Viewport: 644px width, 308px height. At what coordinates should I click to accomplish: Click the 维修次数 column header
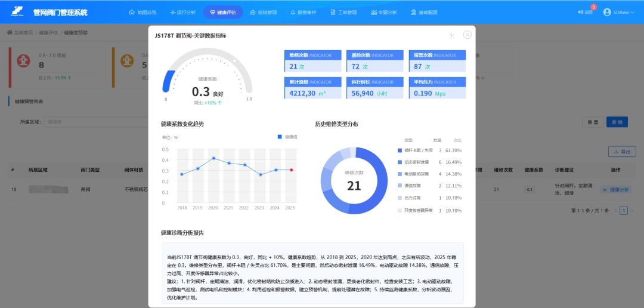[x=503, y=170]
